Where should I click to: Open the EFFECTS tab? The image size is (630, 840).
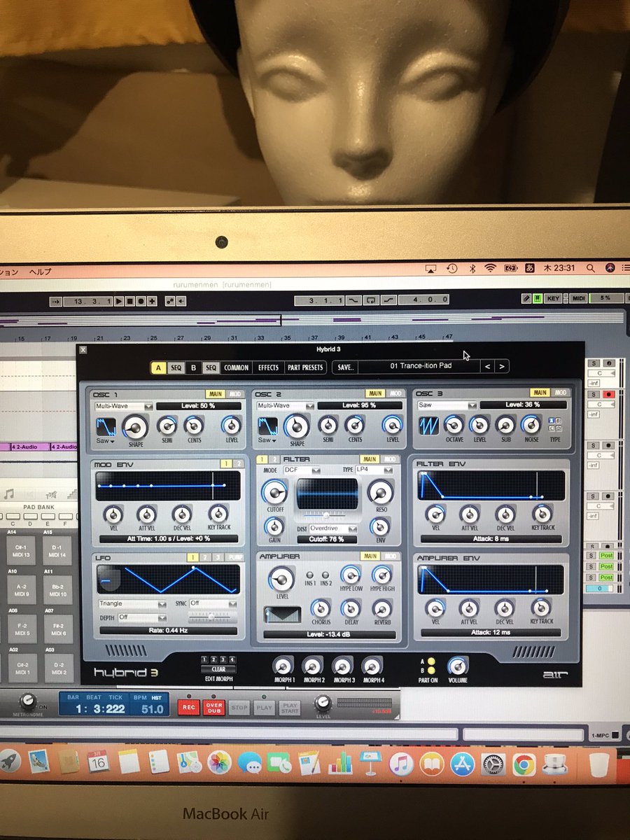pyautogui.click(x=268, y=367)
